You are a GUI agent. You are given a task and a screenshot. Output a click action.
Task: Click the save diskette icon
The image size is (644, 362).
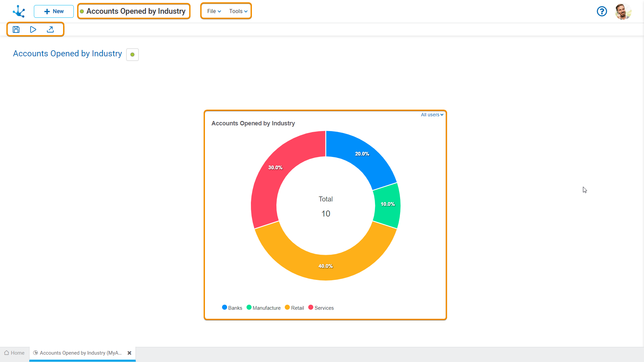point(16,29)
